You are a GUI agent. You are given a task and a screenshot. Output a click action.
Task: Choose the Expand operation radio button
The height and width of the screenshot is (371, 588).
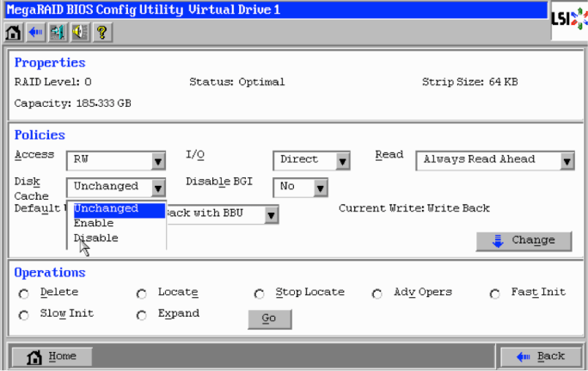(142, 316)
